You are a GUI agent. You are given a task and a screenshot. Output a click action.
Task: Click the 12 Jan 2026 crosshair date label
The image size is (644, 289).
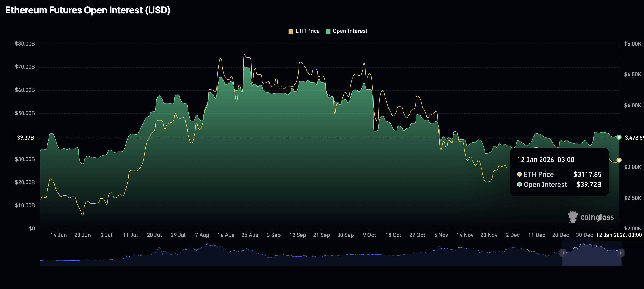(x=619, y=235)
